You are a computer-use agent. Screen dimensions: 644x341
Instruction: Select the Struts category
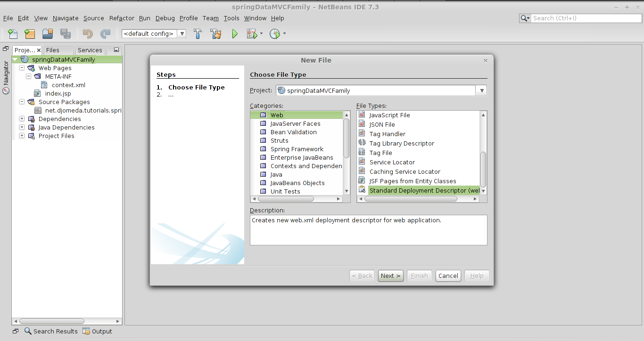279,140
